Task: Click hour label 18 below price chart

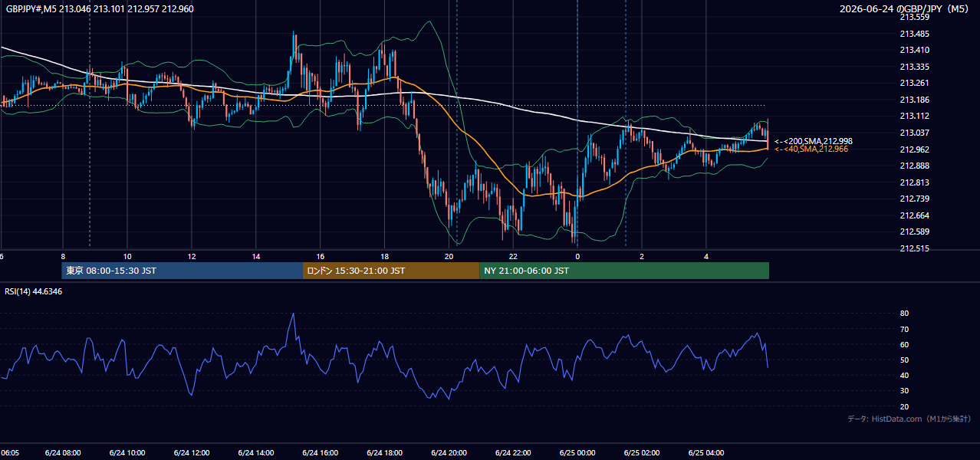Action: tap(385, 257)
